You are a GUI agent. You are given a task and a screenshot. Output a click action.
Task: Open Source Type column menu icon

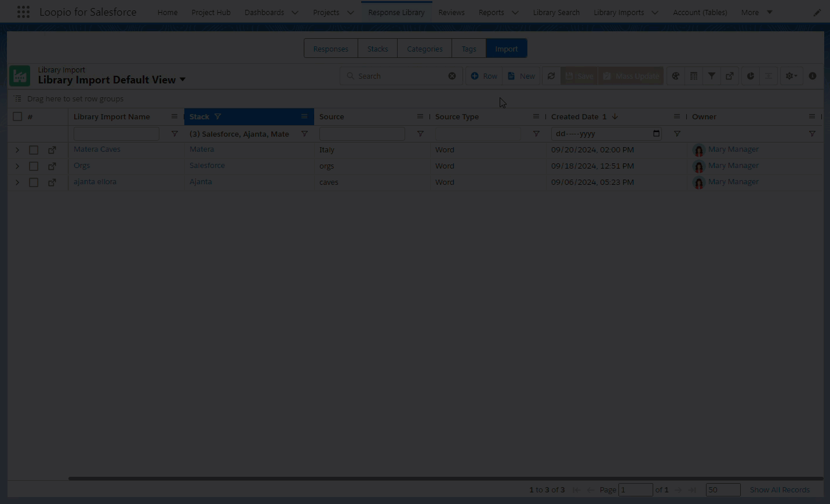[x=536, y=116]
